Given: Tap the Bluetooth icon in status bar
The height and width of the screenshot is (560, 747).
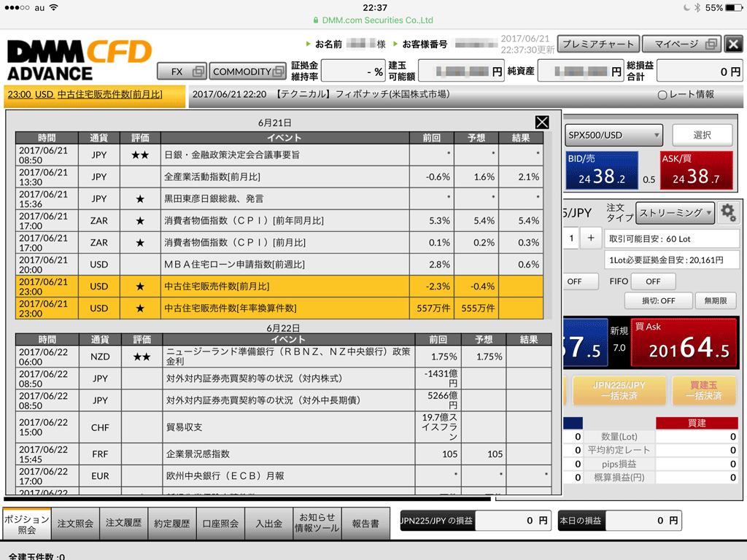Looking at the screenshot, I should pyautogui.click(x=697, y=7).
